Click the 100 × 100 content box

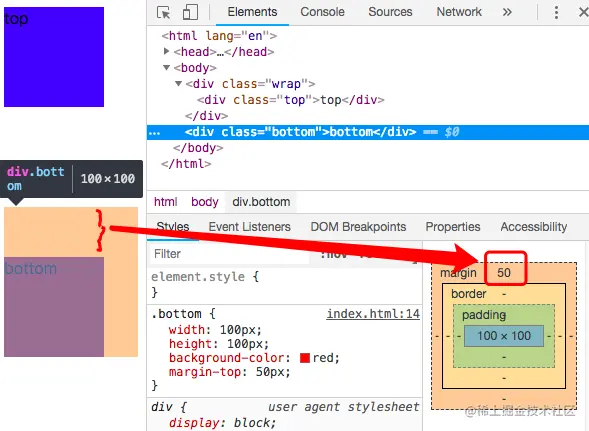pos(504,336)
